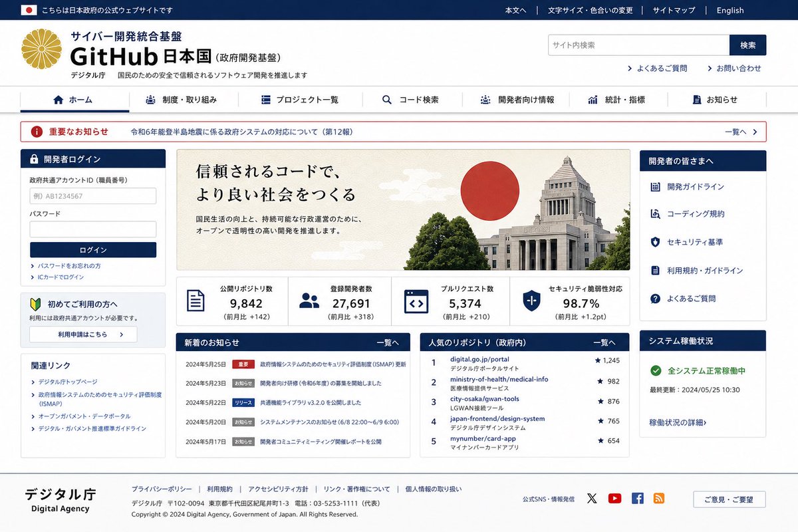The width and height of the screenshot is (798, 532).
Task: Click header よくあるご質問 chevron link
Action: coord(657,68)
